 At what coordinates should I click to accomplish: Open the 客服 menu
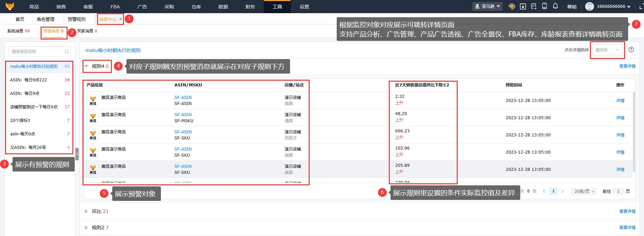pos(88,7)
